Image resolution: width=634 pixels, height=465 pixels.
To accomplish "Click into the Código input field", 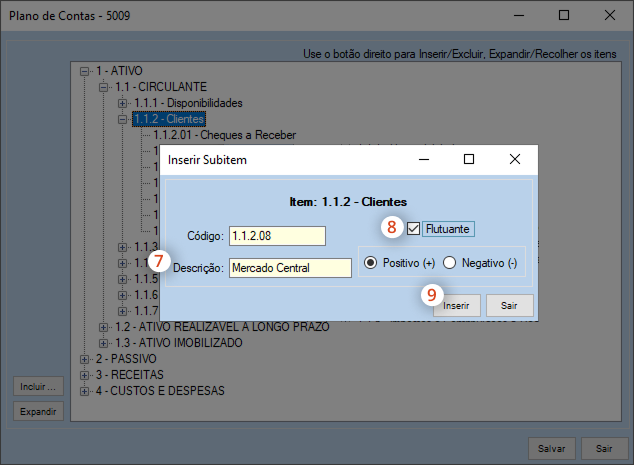I will tap(277, 235).
